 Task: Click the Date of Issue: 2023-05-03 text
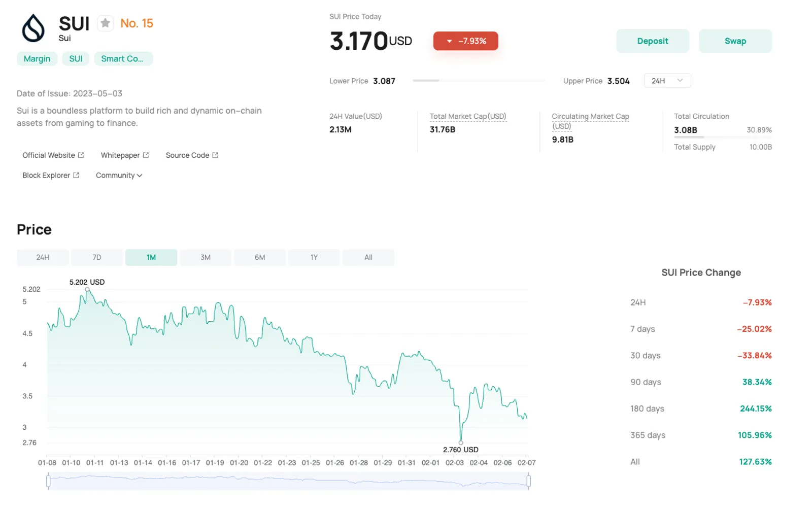(x=70, y=93)
